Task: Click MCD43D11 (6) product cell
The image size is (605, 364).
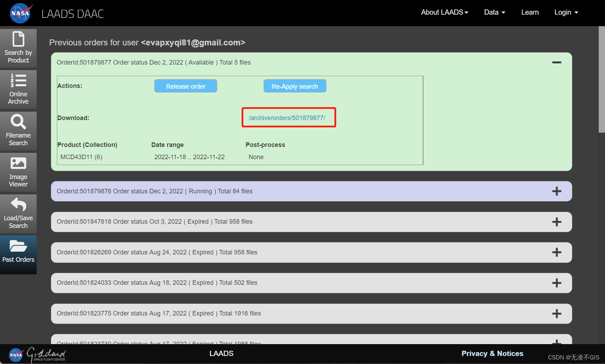Action: click(x=81, y=157)
